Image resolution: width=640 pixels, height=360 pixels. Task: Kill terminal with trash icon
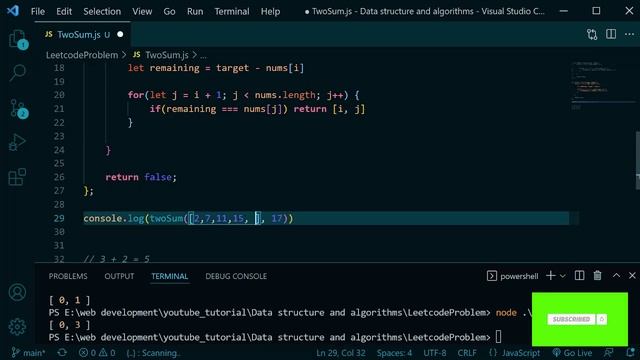[597, 276]
